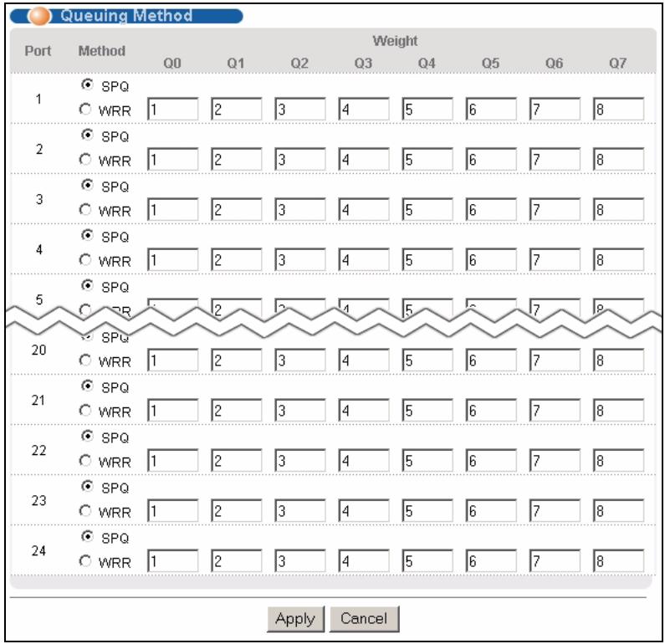Select SPQ radio for port 4
665x644 pixels.
87,235
